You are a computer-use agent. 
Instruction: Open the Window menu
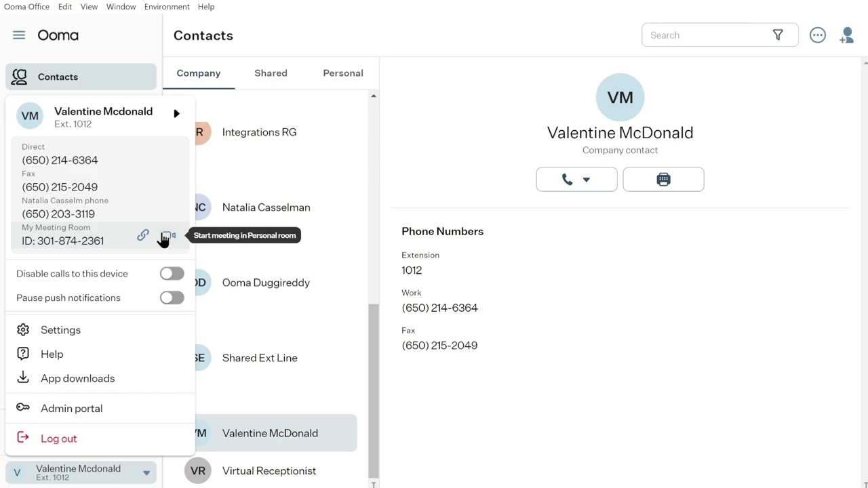pos(121,7)
